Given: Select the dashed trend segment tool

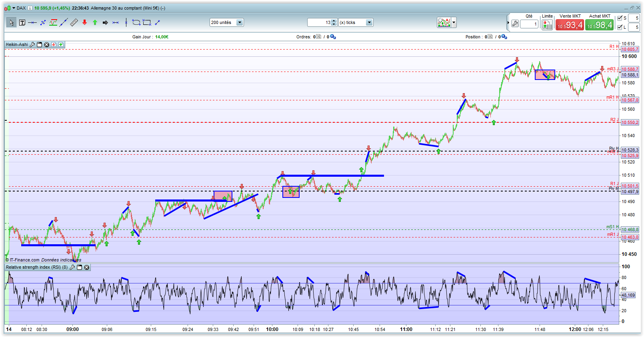Looking at the screenshot, I should pos(43,23).
